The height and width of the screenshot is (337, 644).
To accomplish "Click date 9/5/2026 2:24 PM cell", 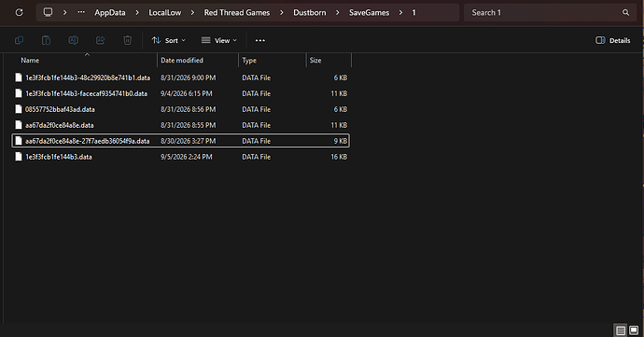I will (x=187, y=157).
